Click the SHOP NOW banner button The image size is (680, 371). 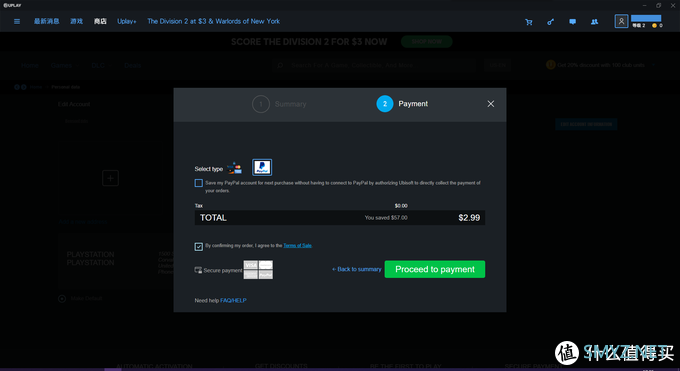coord(427,42)
